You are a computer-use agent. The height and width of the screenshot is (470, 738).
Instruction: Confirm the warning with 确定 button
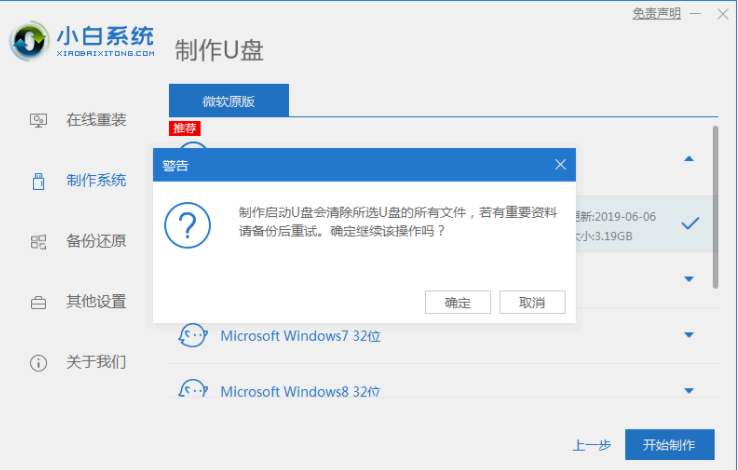(458, 302)
